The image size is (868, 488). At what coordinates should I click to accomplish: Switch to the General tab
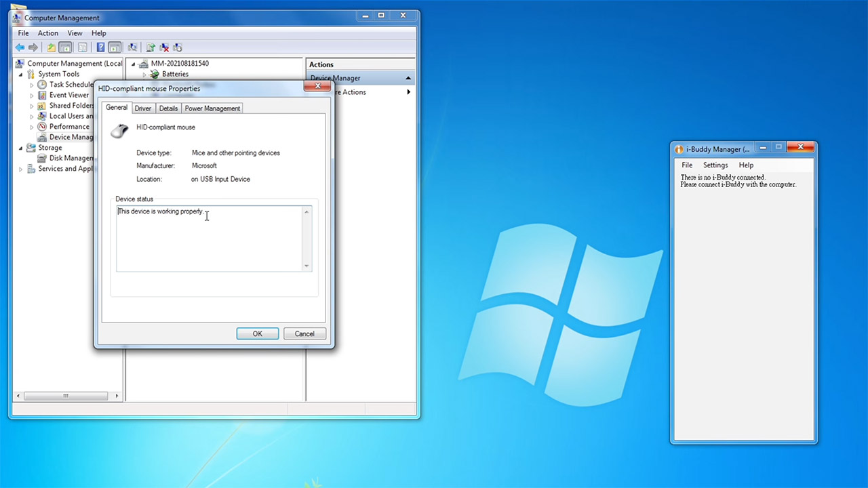(x=117, y=107)
